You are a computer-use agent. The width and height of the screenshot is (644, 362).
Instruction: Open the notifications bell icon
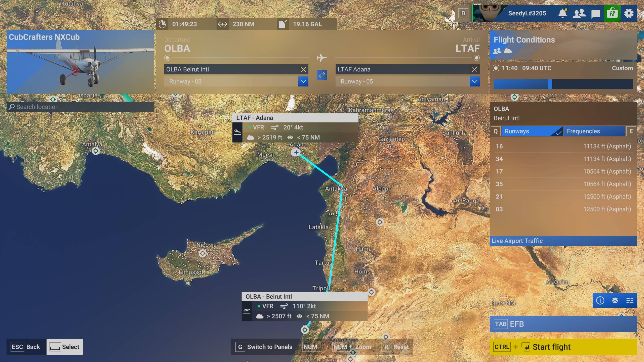562,13
